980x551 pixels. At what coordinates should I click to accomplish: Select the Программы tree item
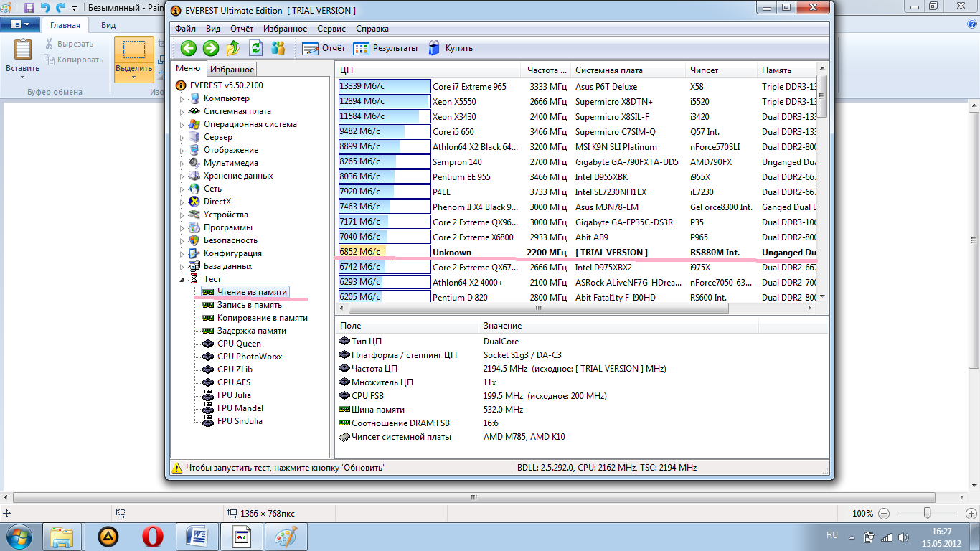[227, 227]
